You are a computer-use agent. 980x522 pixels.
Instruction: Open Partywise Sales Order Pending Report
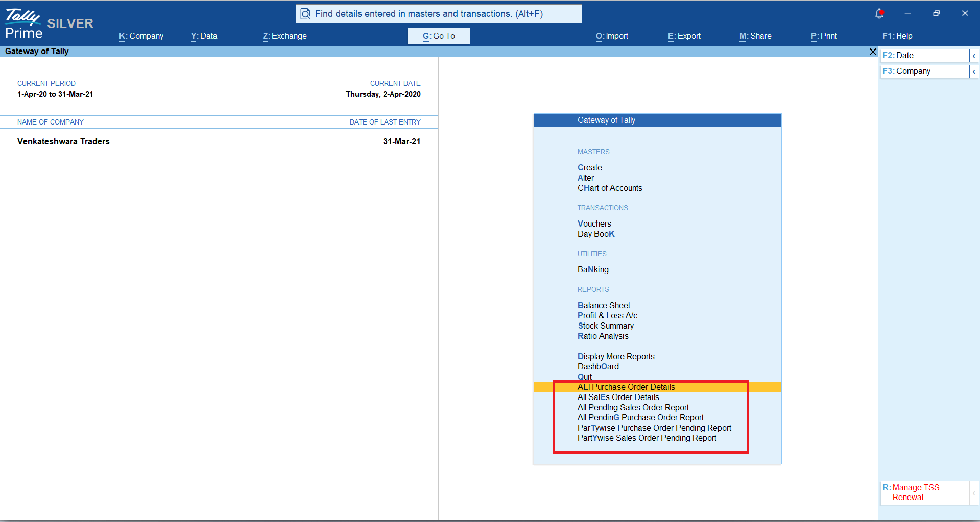tap(647, 438)
